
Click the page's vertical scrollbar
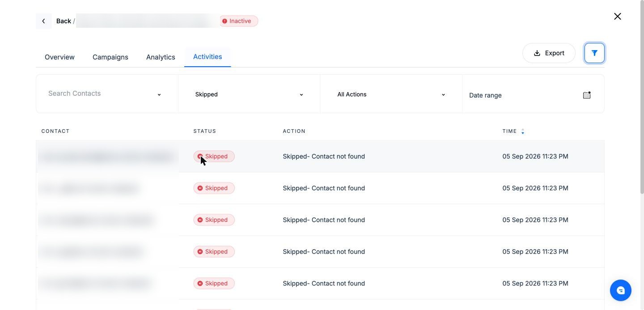pos(642,97)
